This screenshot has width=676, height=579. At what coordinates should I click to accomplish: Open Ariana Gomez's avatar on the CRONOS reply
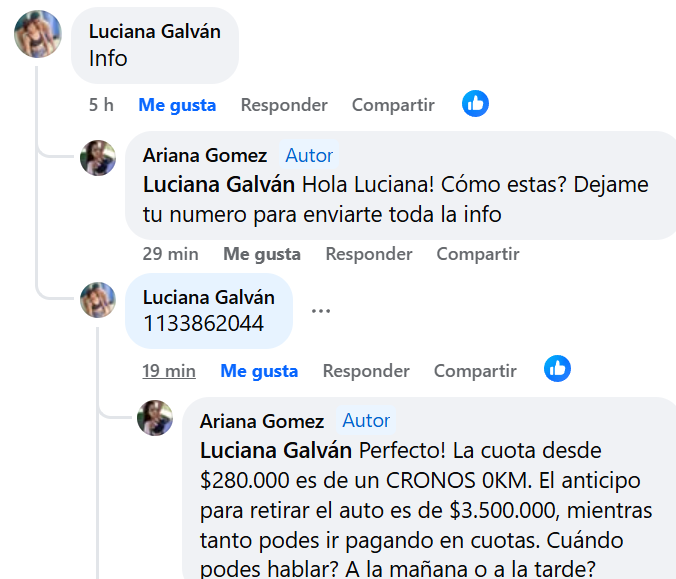click(155, 418)
